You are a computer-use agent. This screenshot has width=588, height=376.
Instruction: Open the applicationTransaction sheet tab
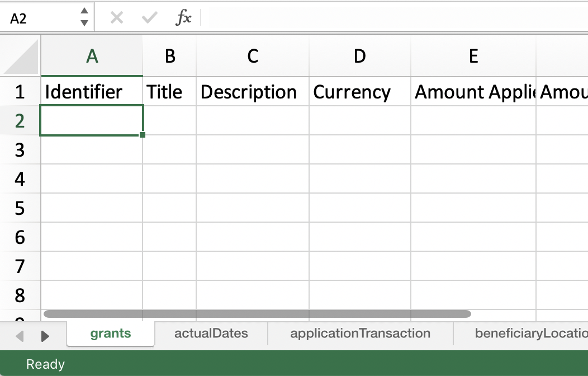click(360, 333)
